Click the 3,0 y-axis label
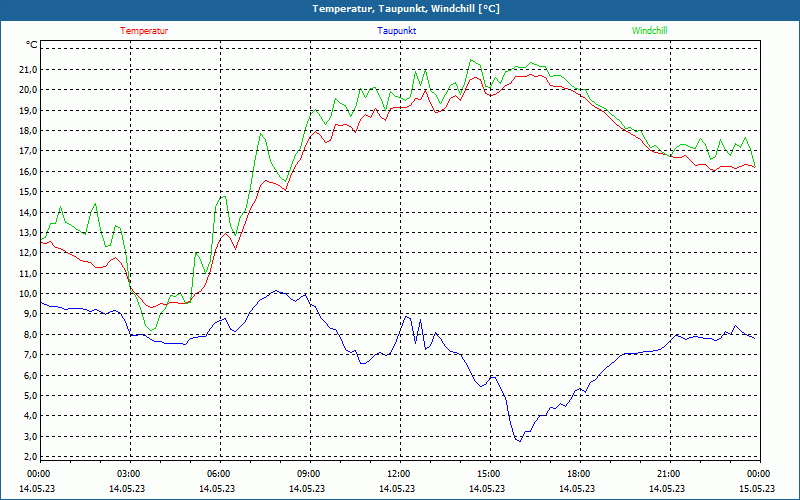Image resolution: width=800 pixels, height=500 pixels. click(x=30, y=436)
